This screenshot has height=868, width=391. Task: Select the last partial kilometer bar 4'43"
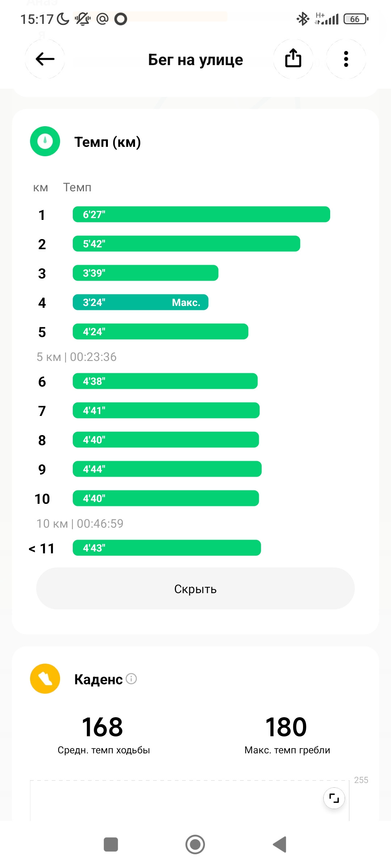[167, 548]
